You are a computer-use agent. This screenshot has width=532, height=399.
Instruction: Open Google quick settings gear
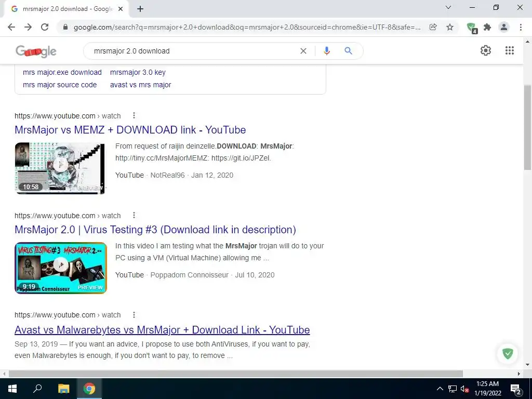coord(486,50)
